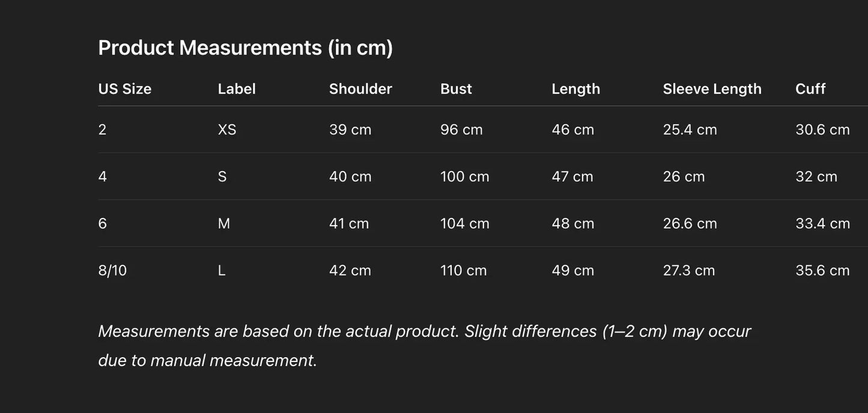Click the US Size column header
868x413 pixels.
click(125, 89)
